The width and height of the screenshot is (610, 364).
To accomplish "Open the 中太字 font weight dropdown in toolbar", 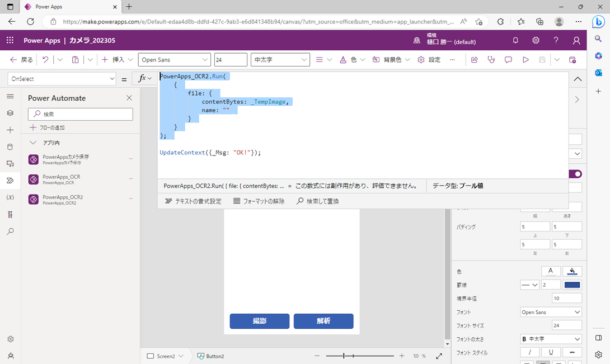I will (280, 59).
